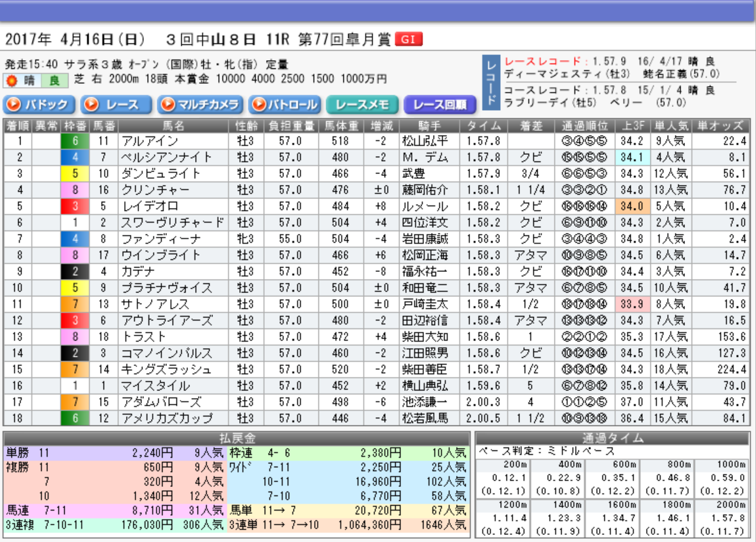
Task: Click the パドック video button
Action: pyautogui.click(x=39, y=104)
